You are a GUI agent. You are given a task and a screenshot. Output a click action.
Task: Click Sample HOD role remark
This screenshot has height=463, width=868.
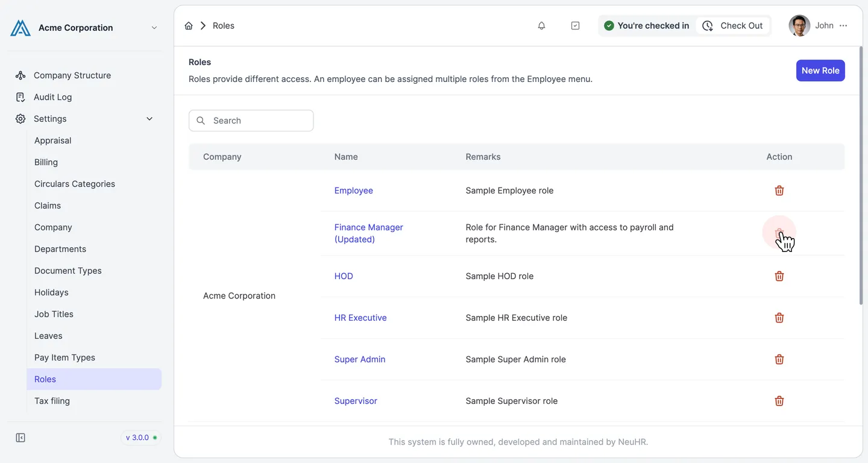coord(500,276)
